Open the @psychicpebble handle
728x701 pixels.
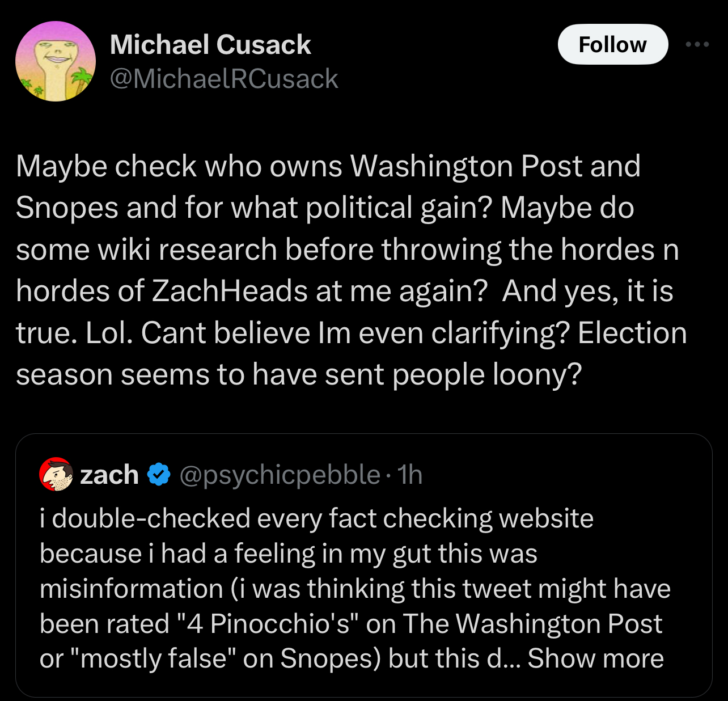[280, 475]
